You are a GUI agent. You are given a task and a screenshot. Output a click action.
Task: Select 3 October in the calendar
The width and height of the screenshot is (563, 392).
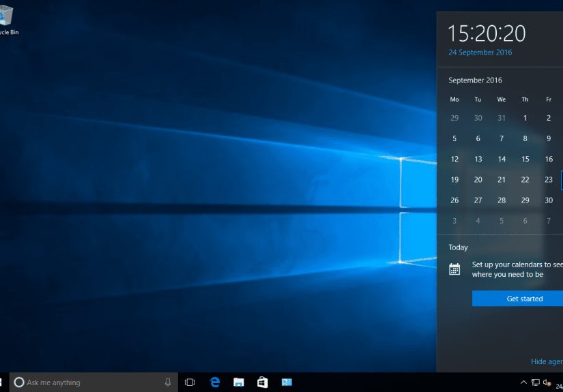pos(454,221)
